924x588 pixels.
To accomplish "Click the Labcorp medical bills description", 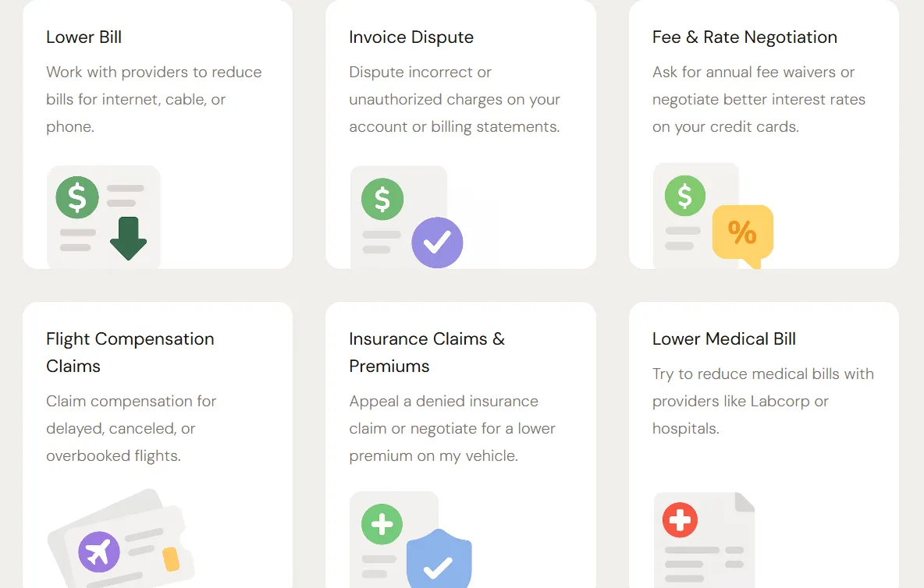I will tap(762, 401).
